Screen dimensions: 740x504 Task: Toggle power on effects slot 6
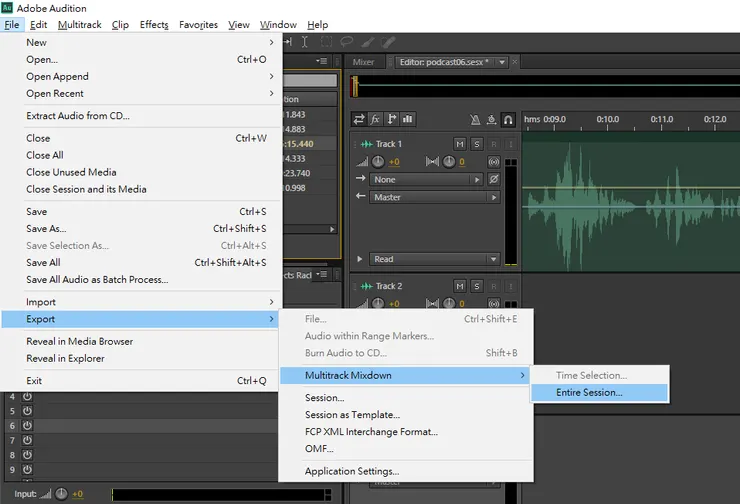click(x=27, y=426)
